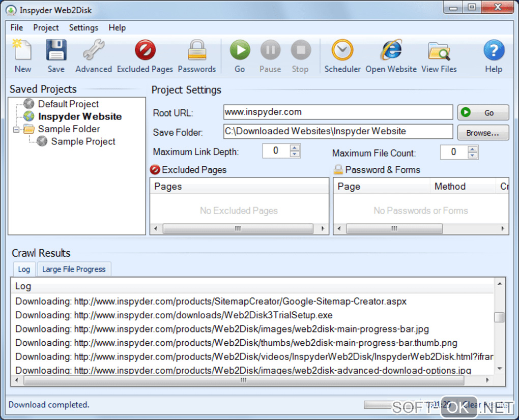Click Log vertical scrollbar up arrow

500,284
